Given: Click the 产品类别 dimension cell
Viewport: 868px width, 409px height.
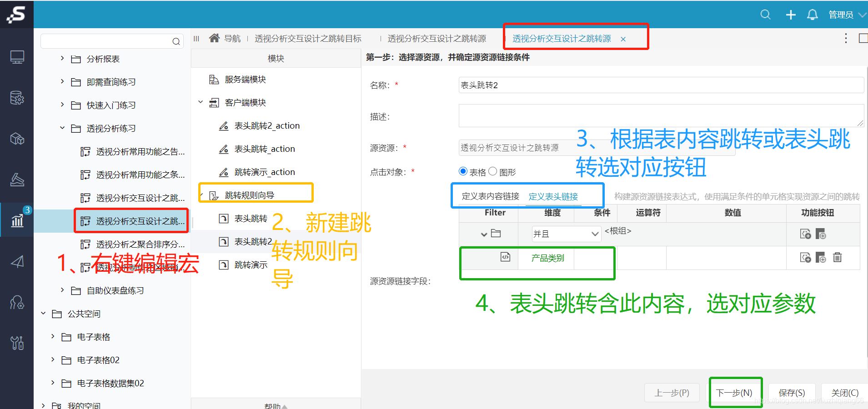Looking at the screenshot, I should coord(547,258).
